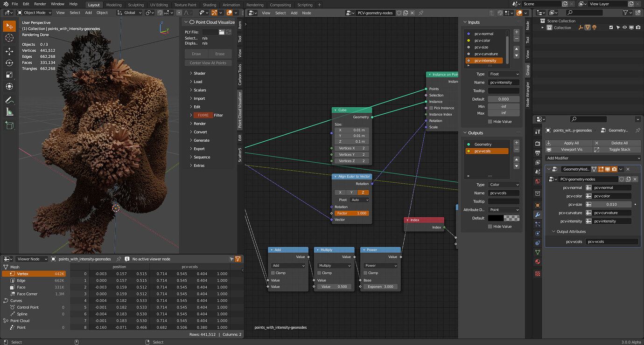Viewport: 644px width, 345px height.
Task: Switch to the Modeling workspace tab
Action: pyautogui.click(x=114, y=5)
